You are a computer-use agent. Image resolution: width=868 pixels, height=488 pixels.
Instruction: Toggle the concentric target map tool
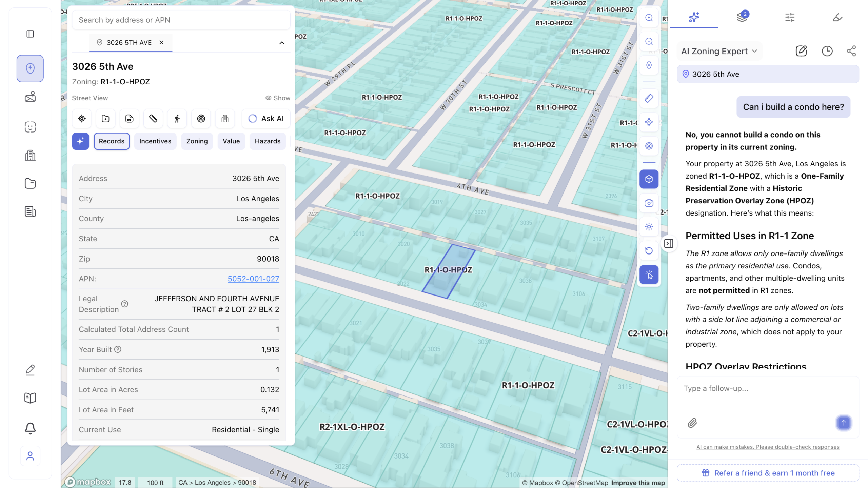coord(649,146)
